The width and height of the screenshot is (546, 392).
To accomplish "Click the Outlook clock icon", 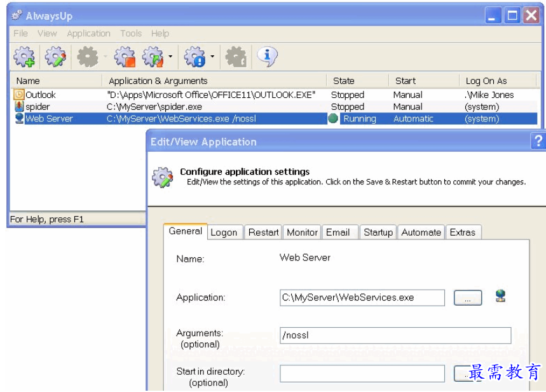I will tap(19, 94).
